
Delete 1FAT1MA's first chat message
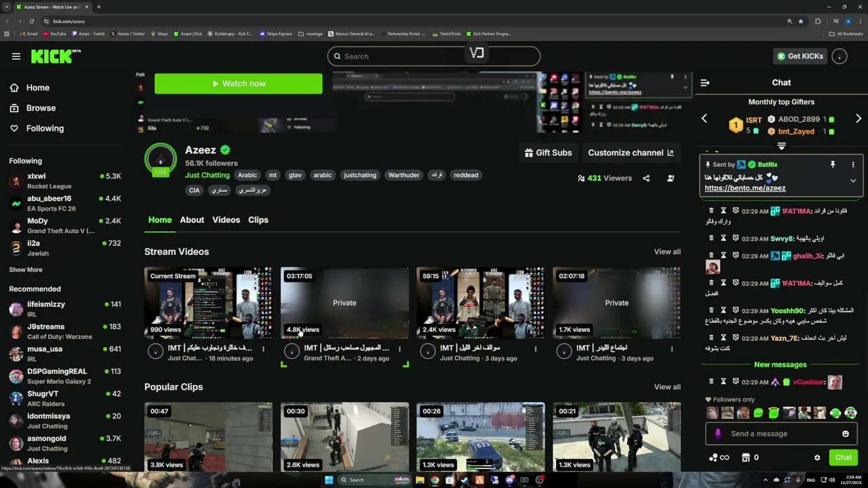tap(711, 211)
